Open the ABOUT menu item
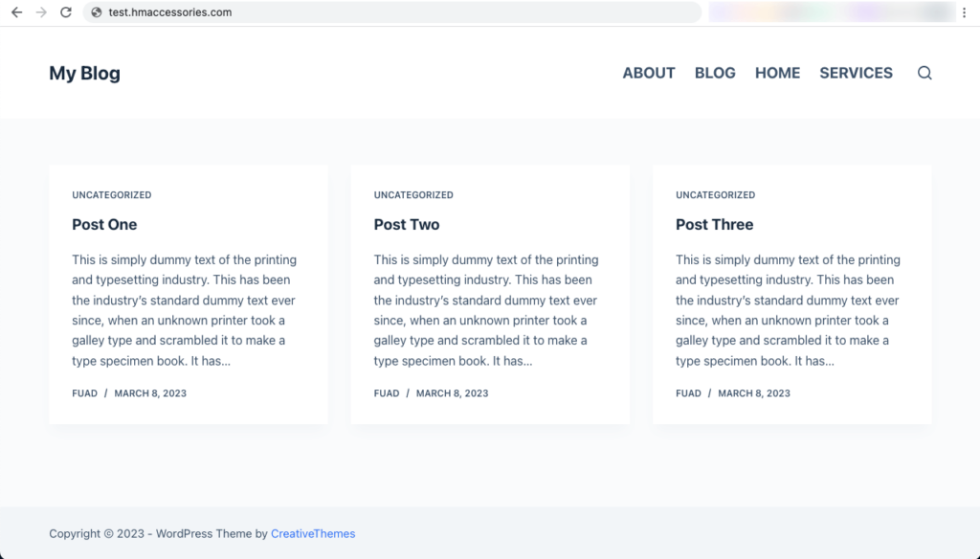The image size is (980, 559). 649,73
